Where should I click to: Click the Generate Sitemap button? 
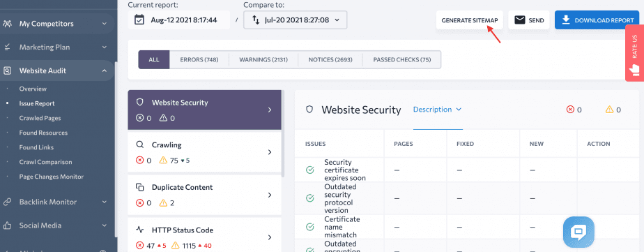tap(470, 20)
